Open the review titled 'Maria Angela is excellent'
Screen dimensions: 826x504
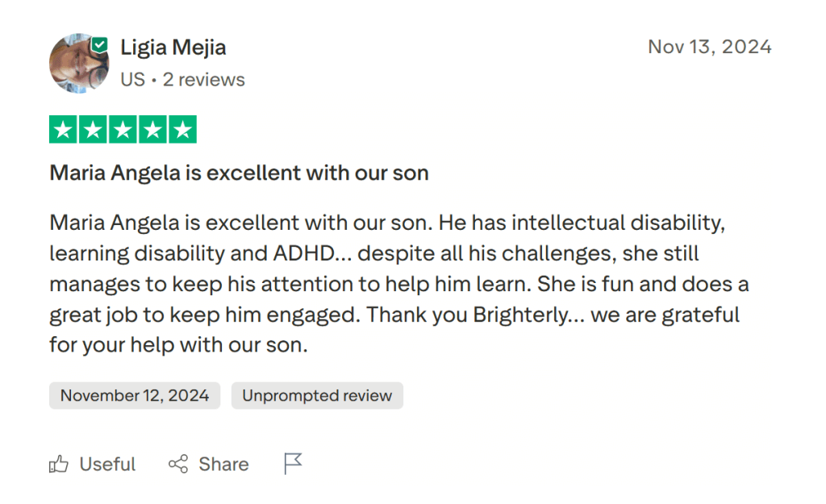coord(239,173)
